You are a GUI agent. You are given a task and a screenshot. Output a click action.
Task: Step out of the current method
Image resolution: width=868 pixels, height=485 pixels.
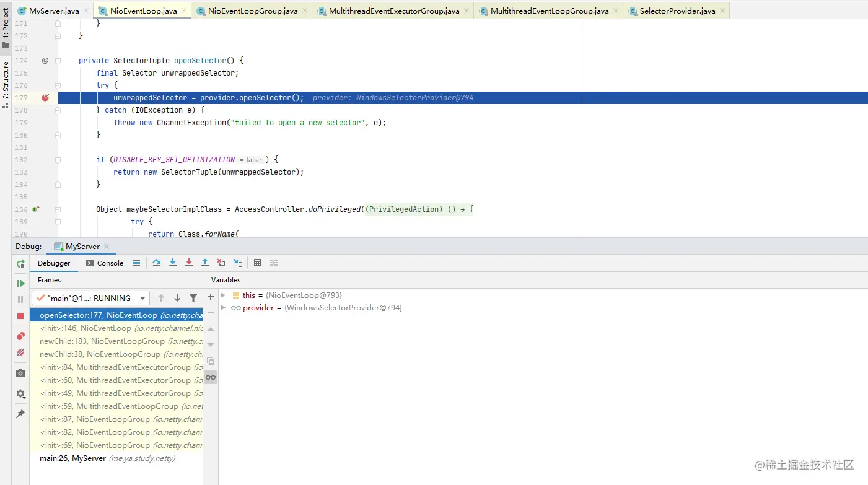coord(205,263)
